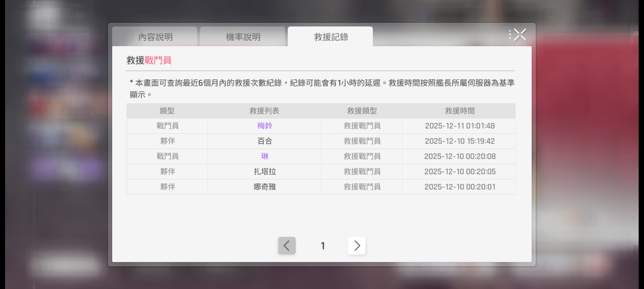The image size is (644, 289).
Task: Click the 救援時間 column header
Action: (x=459, y=111)
